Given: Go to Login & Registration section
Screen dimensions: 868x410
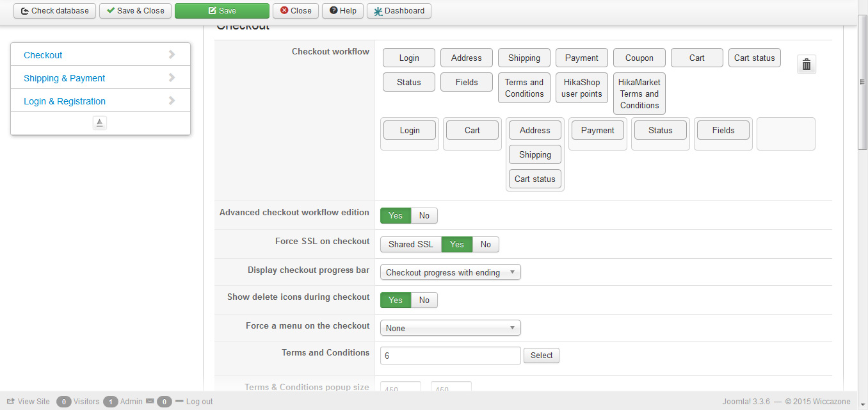Looking at the screenshot, I should click(x=65, y=101).
